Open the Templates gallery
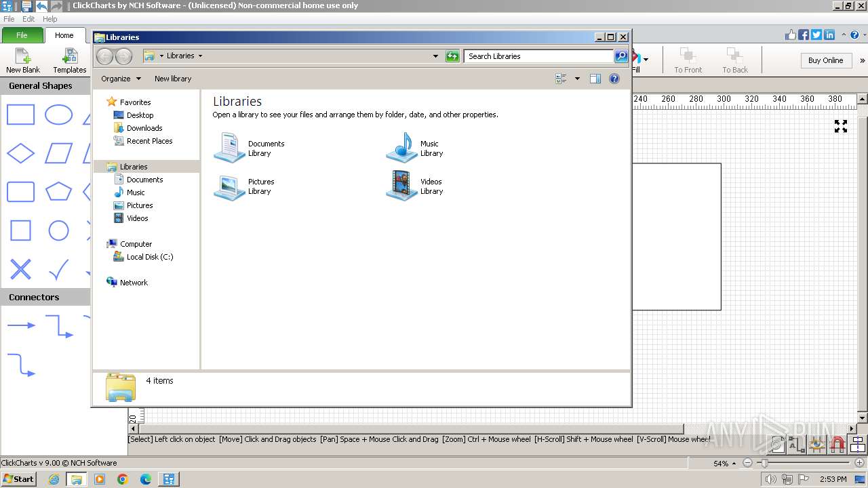 70,60
